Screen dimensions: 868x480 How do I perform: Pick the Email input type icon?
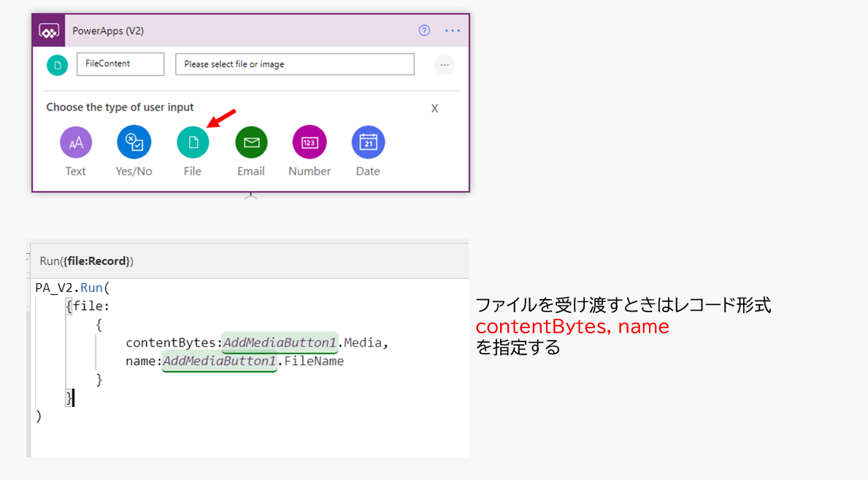click(x=251, y=142)
